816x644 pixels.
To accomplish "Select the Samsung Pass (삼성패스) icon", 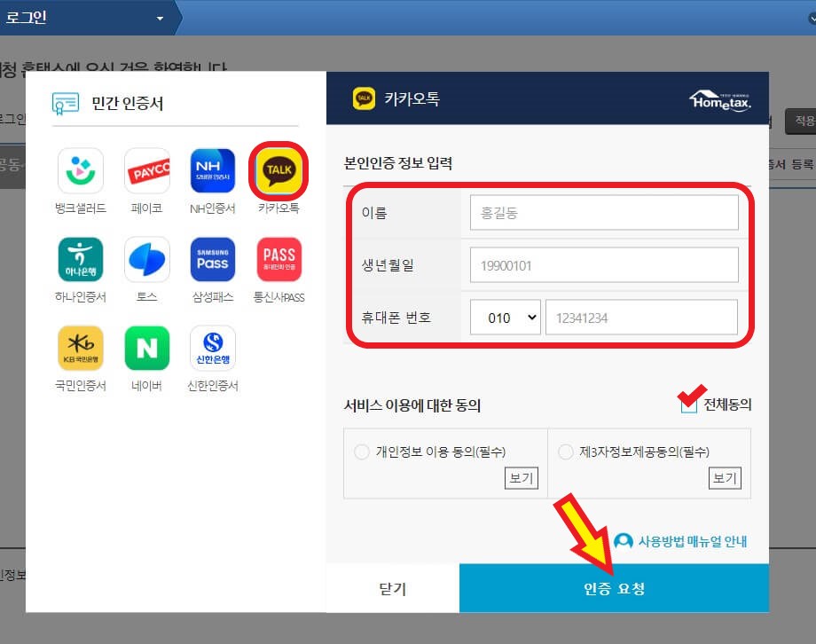I will [212, 259].
